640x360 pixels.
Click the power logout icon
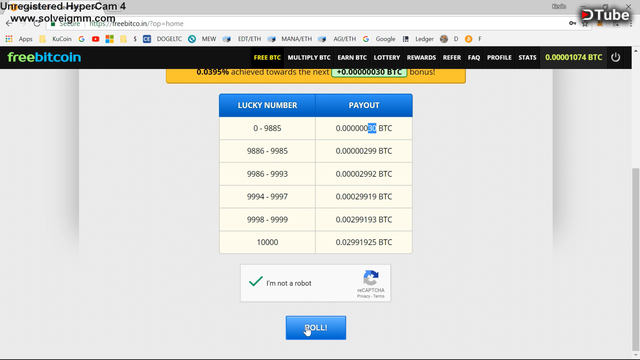tap(616, 57)
